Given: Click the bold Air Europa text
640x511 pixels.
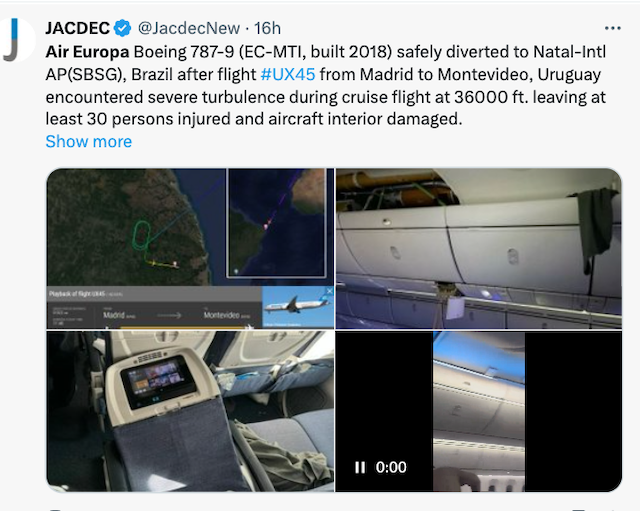Looking at the screenshot, I should coord(88,50).
